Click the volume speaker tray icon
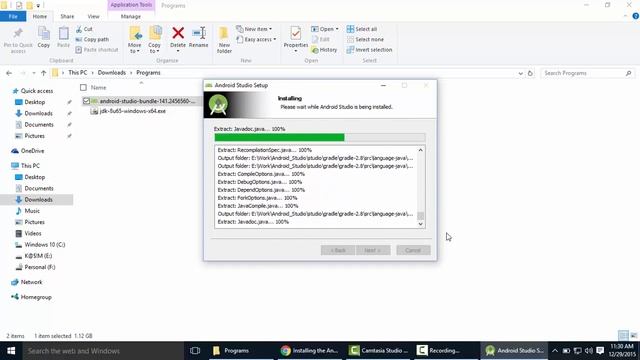 click(x=589, y=351)
